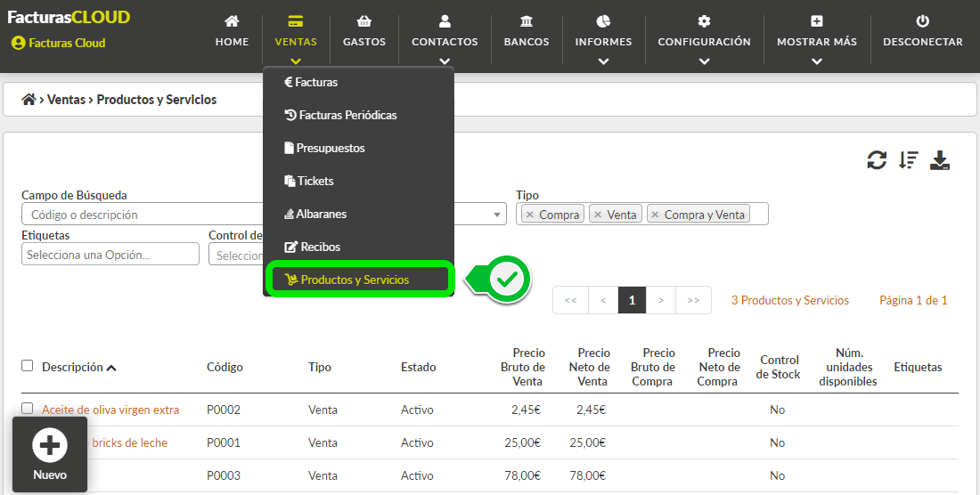Open GASTOS basket icon
980x495 pixels.
pyautogui.click(x=363, y=21)
